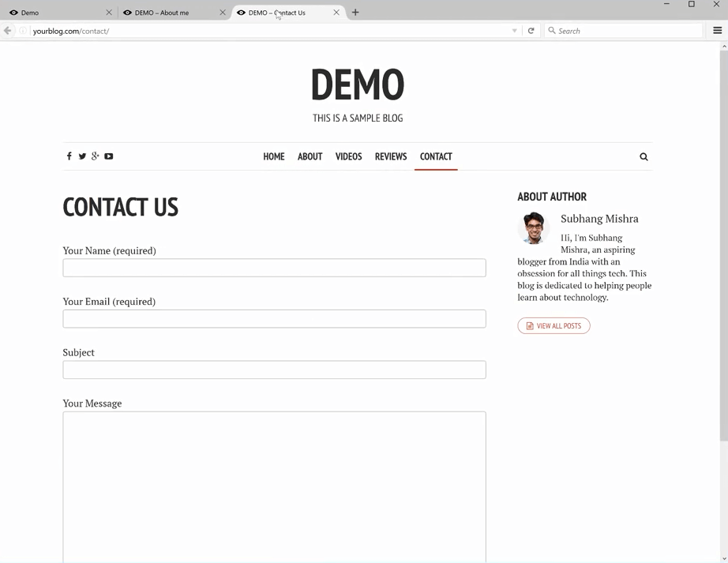Click the yourblog.com/contact/ address bar
The width and height of the screenshot is (728, 563).
(x=272, y=31)
